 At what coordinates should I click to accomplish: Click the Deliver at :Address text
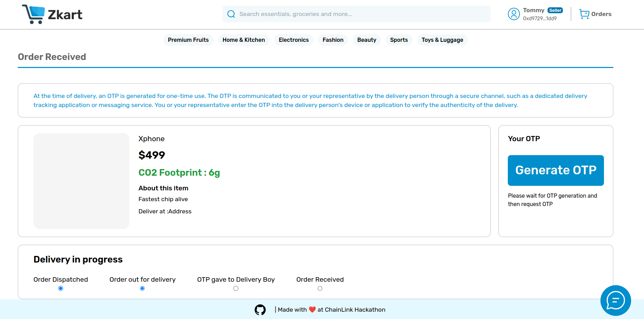(x=165, y=211)
